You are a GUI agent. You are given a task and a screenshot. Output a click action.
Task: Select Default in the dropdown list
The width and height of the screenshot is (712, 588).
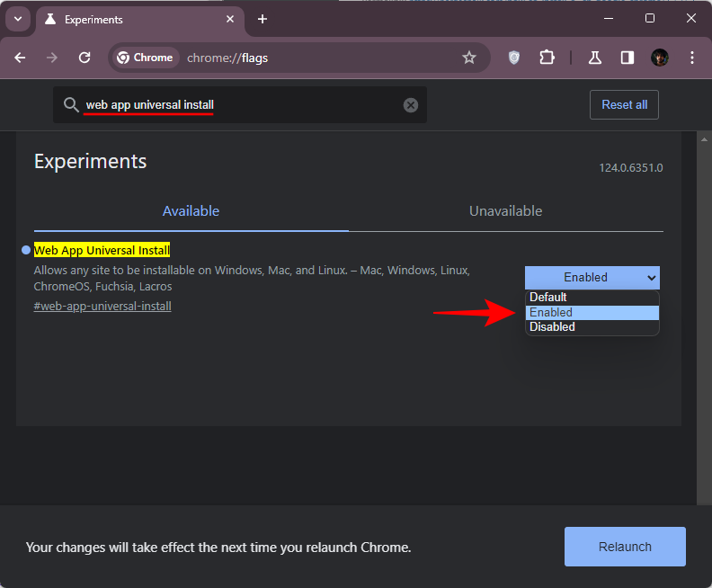pos(592,298)
